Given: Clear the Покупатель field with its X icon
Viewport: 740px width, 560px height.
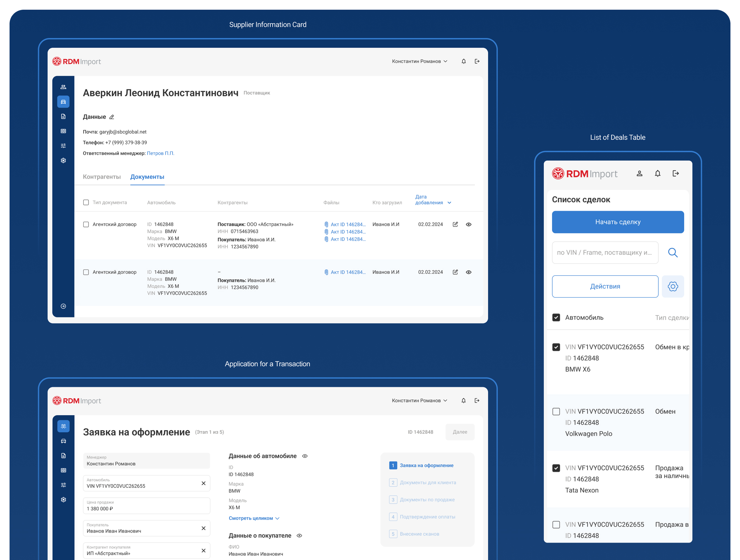Looking at the screenshot, I should (203, 528).
